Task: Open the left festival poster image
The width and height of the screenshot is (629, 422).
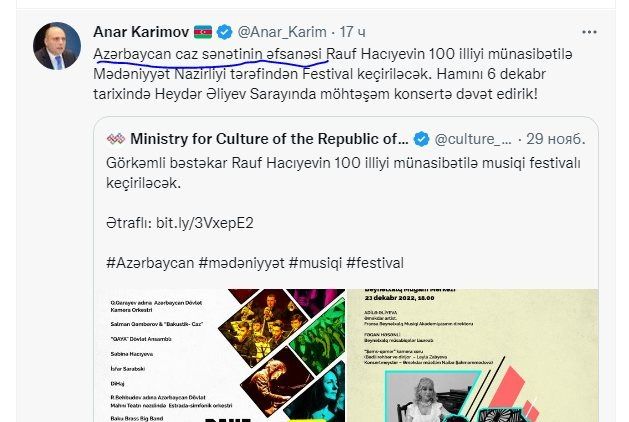Action: tap(220, 355)
